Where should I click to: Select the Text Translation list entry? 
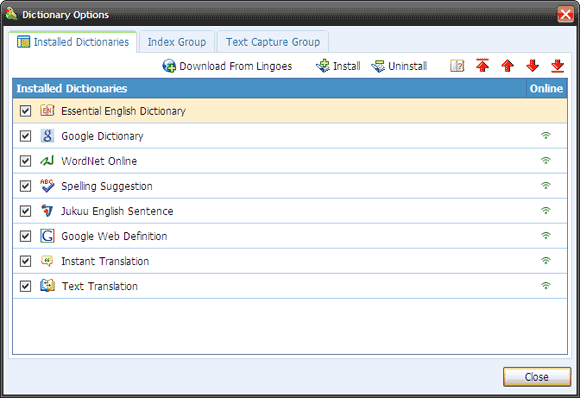[x=290, y=286]
